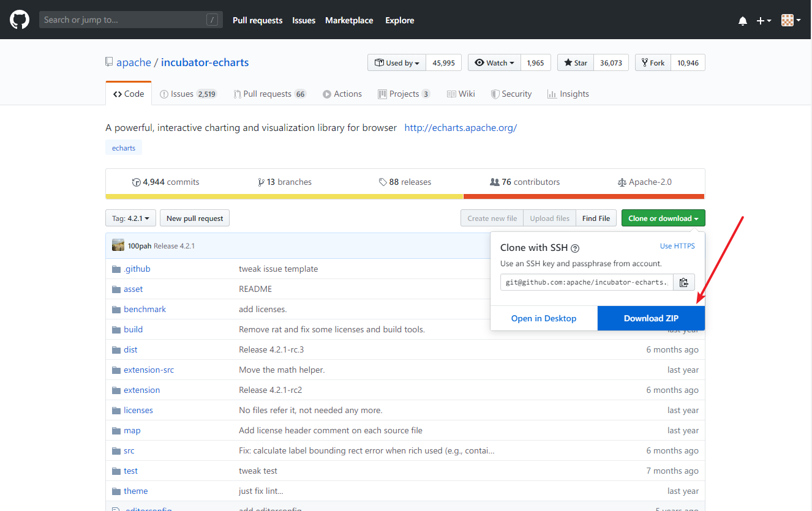
Task: Open the Wiki tab
Action: tap(461, 94)
